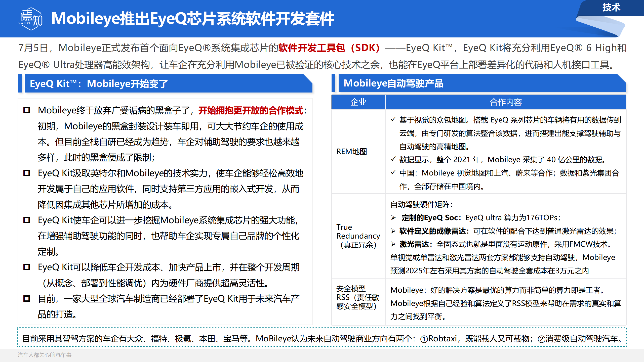The height and width of the screenshot is (362, 644).
Task: Click the table header cell '合作内容'
Action: [506, 102]
